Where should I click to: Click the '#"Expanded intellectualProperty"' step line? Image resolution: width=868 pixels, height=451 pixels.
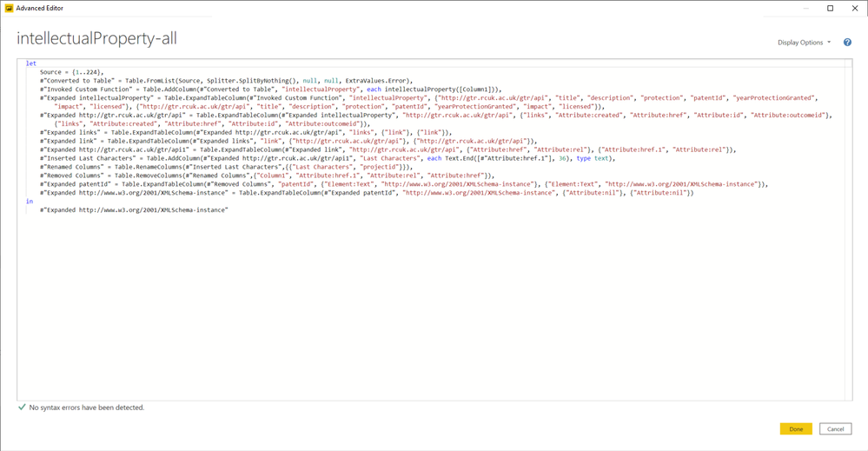[429, 102]
